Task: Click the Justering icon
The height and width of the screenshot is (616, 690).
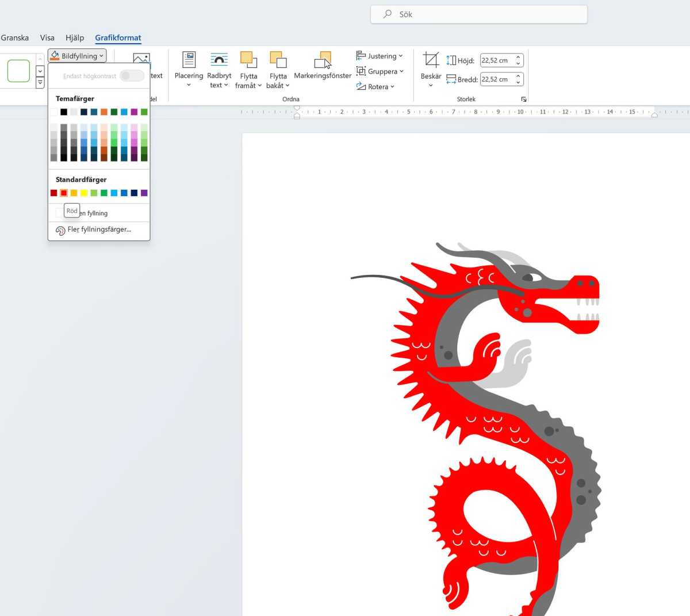Action: tap(361, 56)
